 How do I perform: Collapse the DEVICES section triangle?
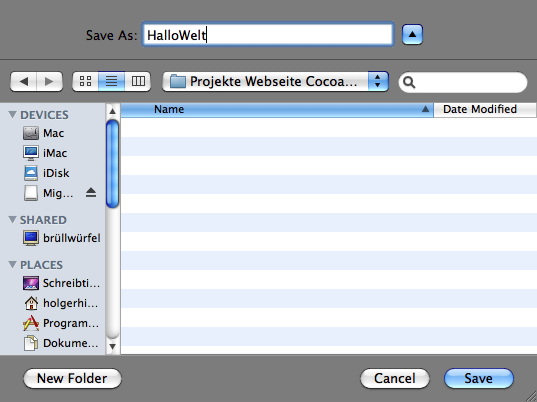[x=13, y=115]
